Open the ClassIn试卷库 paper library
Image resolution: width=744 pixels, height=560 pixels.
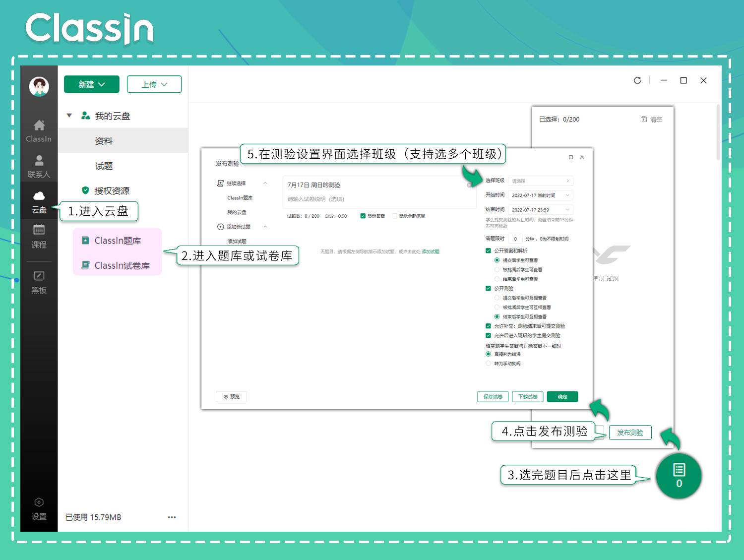pos(118,265)
